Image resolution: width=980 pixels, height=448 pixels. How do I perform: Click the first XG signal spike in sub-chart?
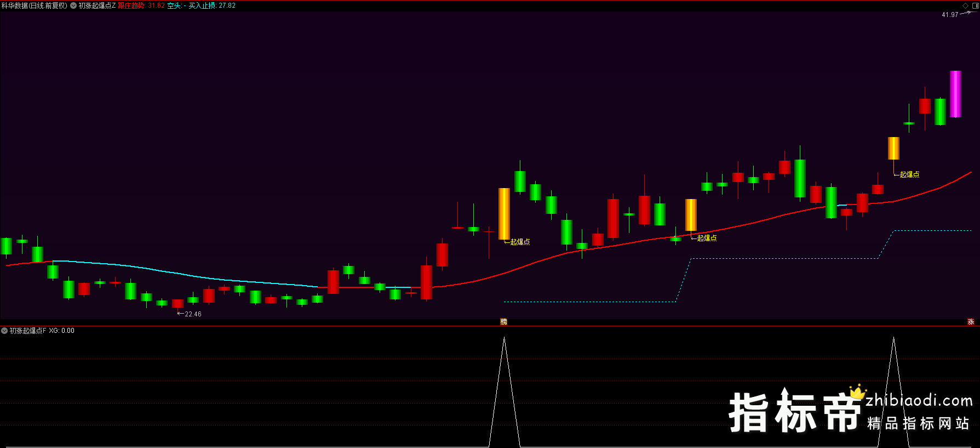504,392
